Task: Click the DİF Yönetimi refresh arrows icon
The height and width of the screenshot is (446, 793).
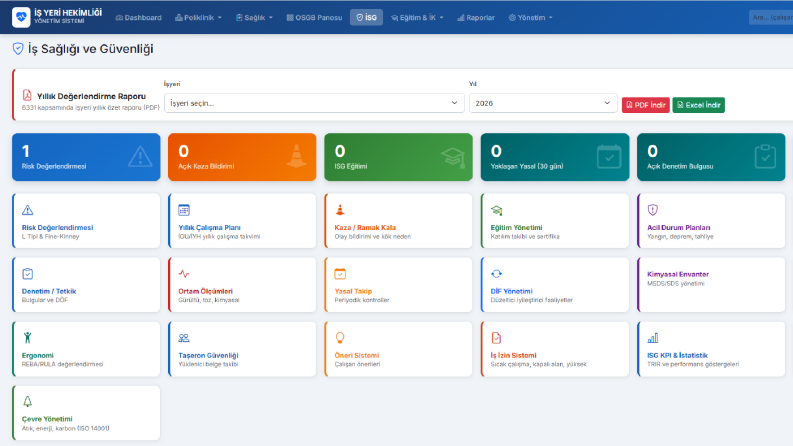Action: (x=497, y=274)
